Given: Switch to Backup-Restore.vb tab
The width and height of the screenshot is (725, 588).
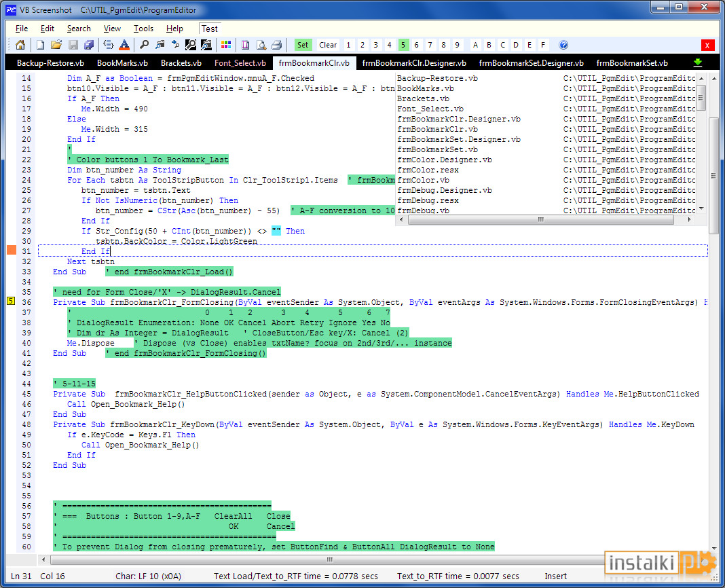Looking at the screenshot, I should pos(50,63).
